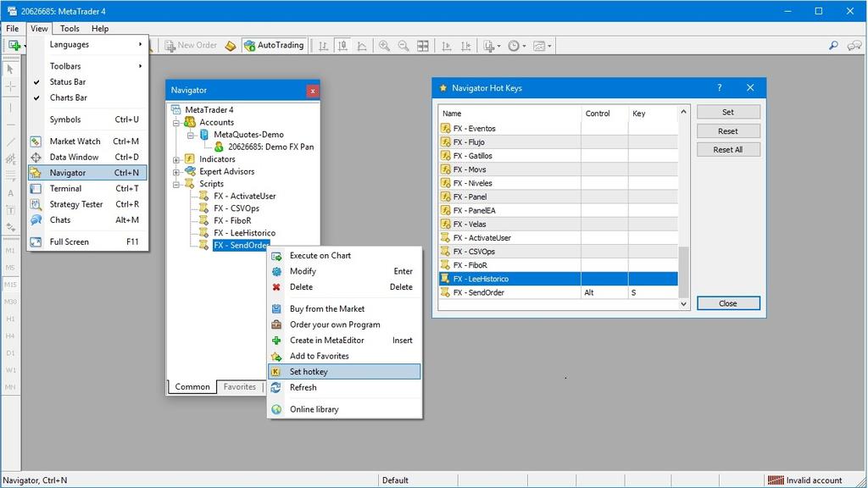Open the MetaEditor toolbar icon
This screenshot has width=868, height=488.
pyautogui.click(x=231, y=46)
